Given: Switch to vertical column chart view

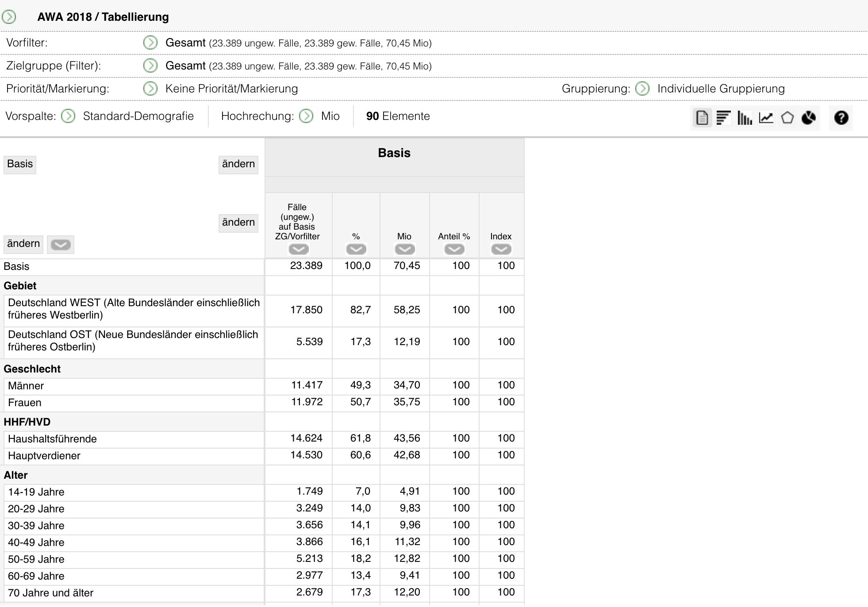Looking at the screenshot, I should [745, 118].
